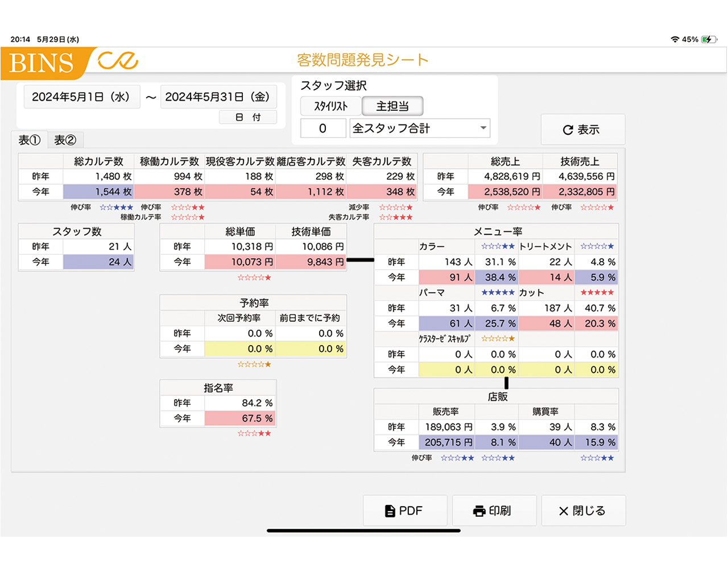Click the 前日までに予約 column header
The image size is (728, 568).
tap(311, 318)
